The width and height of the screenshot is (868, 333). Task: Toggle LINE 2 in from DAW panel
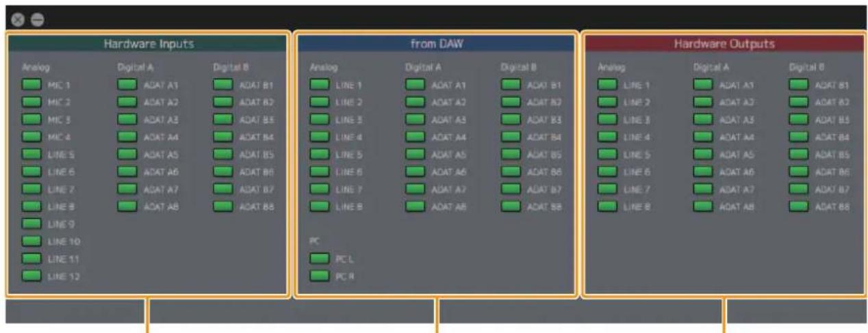(x=320, y=103)
